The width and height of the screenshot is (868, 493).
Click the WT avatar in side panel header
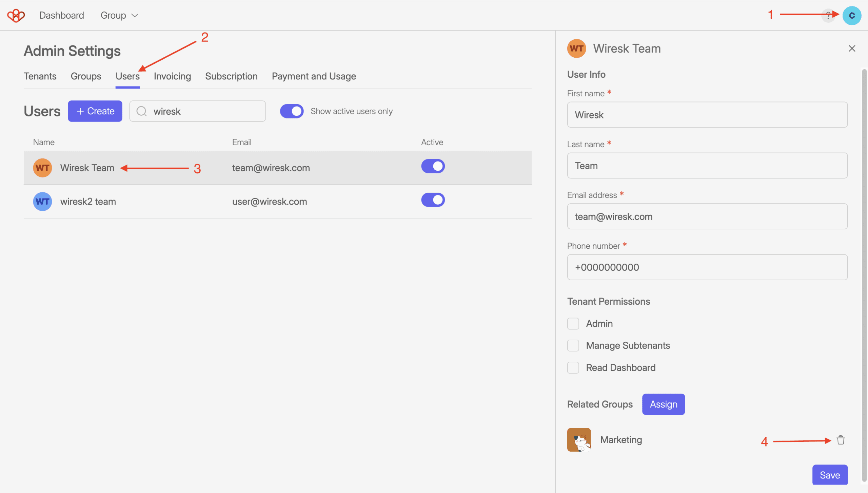(x=576, y=49)
